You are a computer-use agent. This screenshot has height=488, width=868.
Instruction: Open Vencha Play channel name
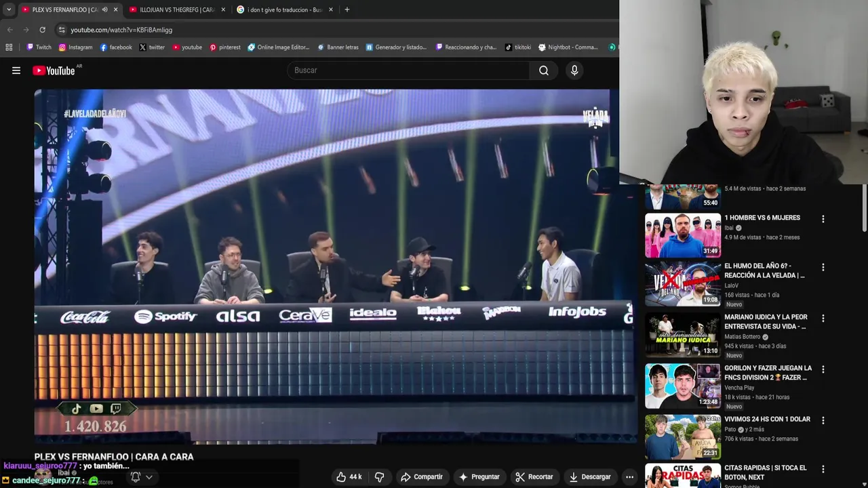point(739,388)
